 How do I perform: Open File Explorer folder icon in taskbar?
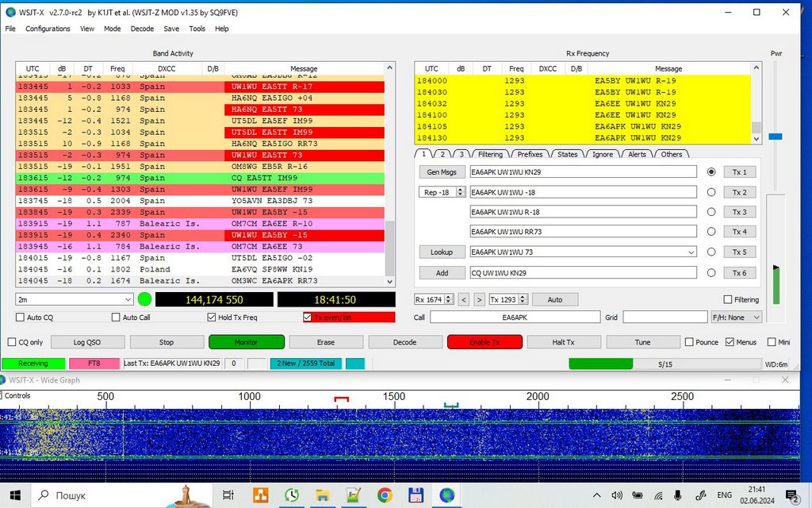click(x=323, y=495)
